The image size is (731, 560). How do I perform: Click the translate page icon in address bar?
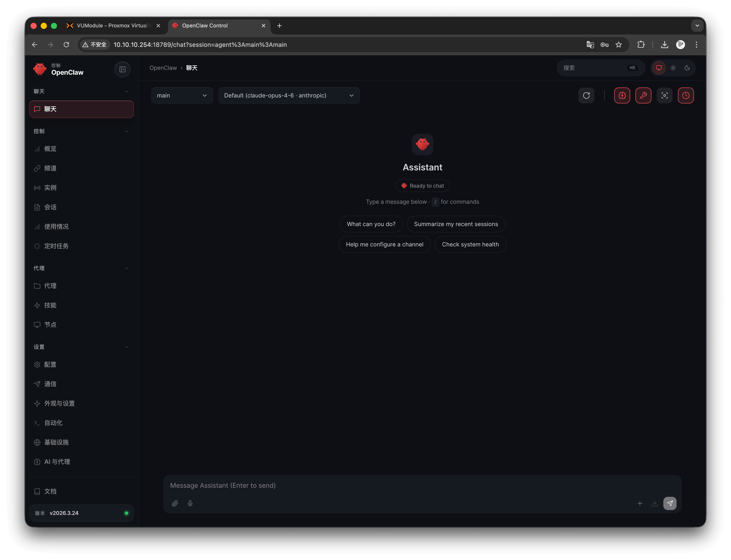click(x=590, y=45)
